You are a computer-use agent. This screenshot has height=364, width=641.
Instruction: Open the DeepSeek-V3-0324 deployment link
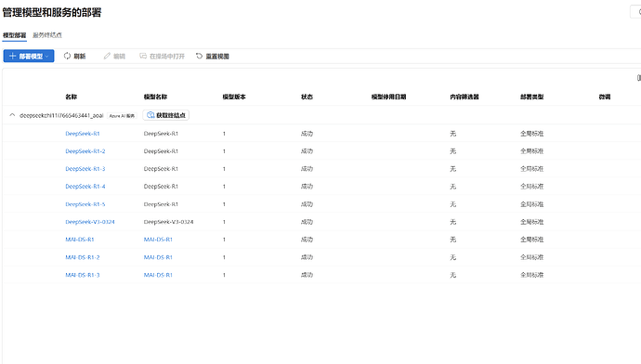90,222
